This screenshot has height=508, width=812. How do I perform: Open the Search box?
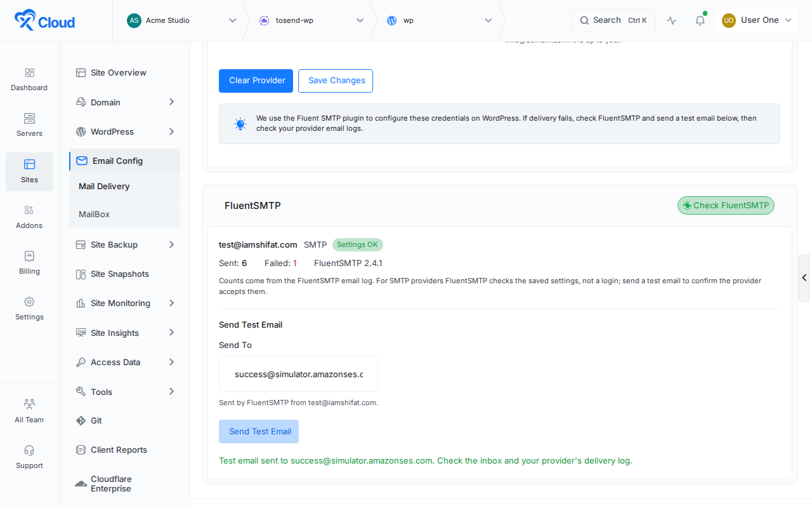pos(613,20)
